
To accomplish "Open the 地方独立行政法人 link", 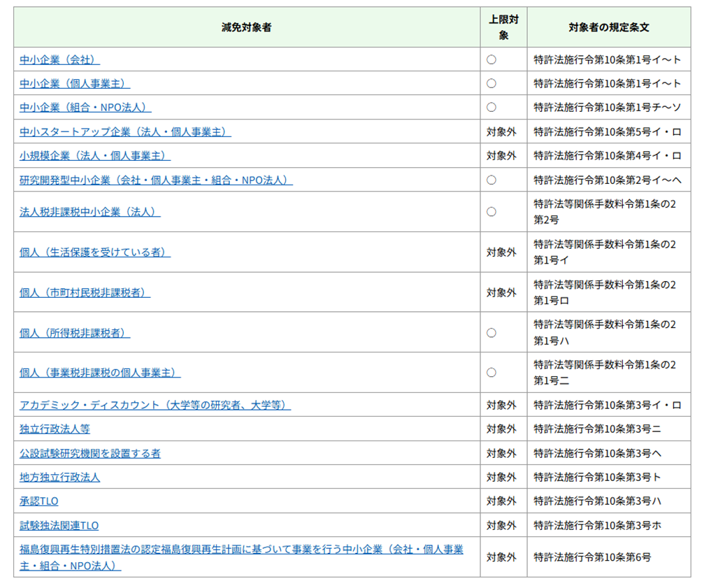I will (60, 478).
